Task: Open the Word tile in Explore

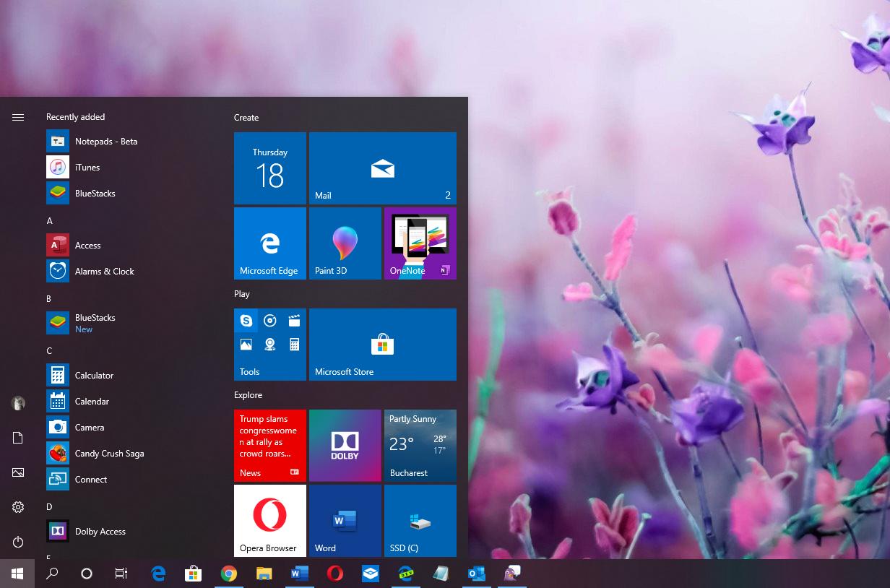Action: point(345,521)
